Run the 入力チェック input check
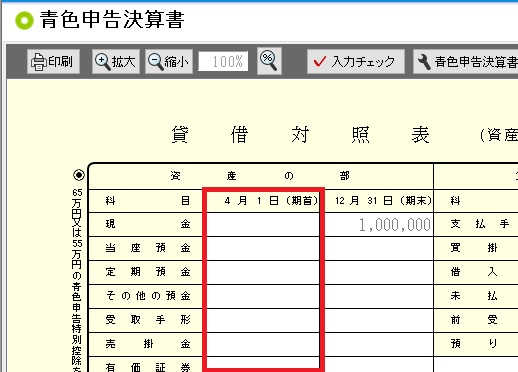Screen dimensions: 518x372 [356, 61]
